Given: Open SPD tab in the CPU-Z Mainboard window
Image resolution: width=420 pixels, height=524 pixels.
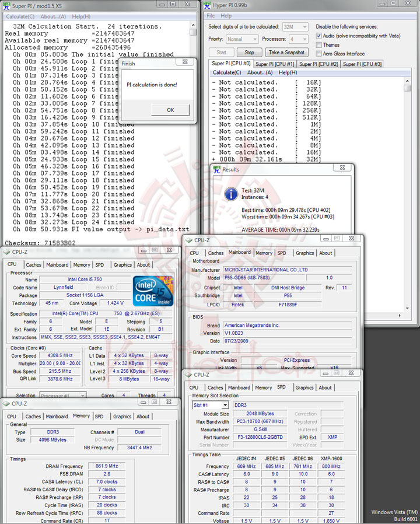Looking at the screenshot, I should (x=282, y=253).
